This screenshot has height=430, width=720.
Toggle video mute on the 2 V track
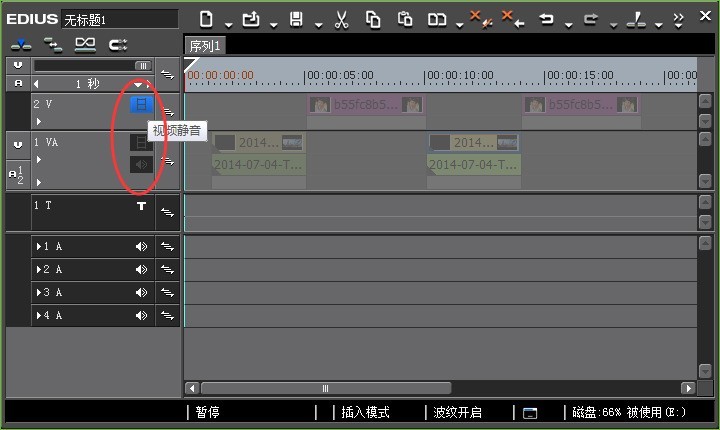(141, 104)
